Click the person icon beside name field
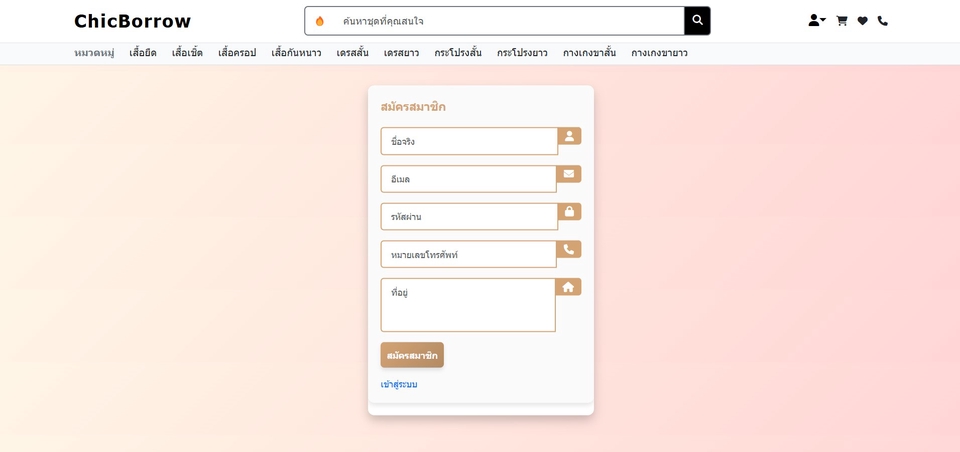Viewport: 960px width, 452px height. (x=569, y=136)
